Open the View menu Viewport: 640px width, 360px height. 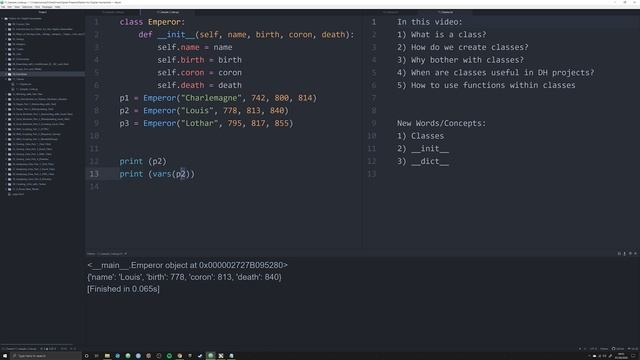tap(17, 7)
